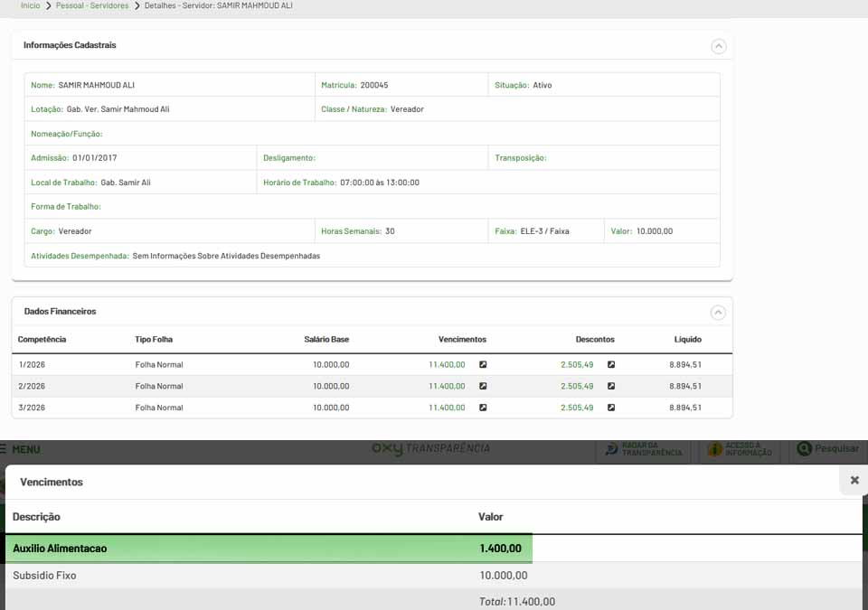
Task: Click the Oxy Transparência logo
Action: tap(431, 448)
